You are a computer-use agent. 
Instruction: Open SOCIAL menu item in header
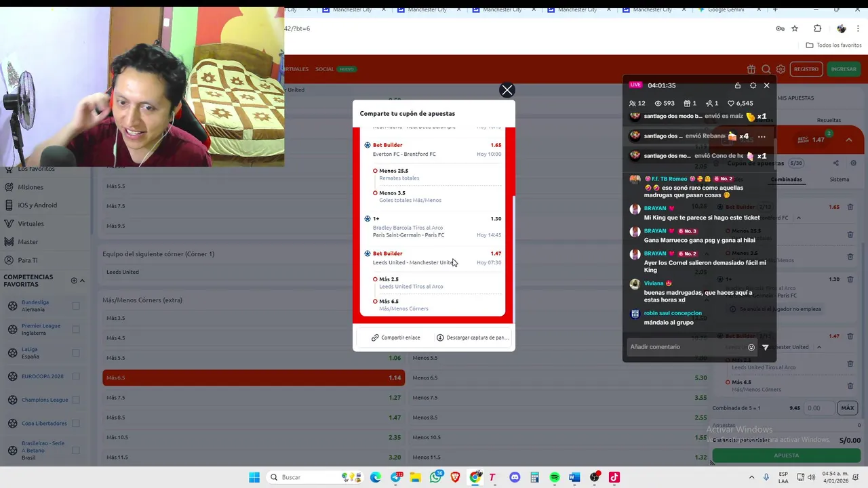click(x=324, y=69)
